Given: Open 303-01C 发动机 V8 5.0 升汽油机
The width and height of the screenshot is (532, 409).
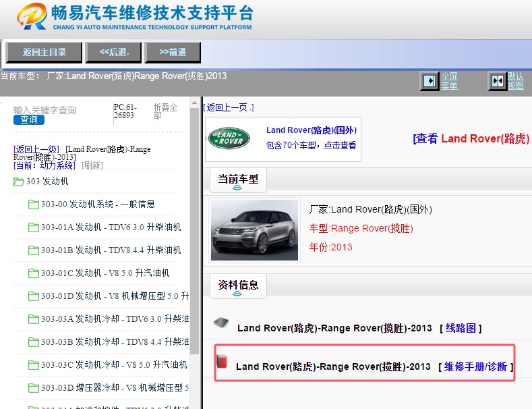Looking at the screenshot, I should pos(105,273).
